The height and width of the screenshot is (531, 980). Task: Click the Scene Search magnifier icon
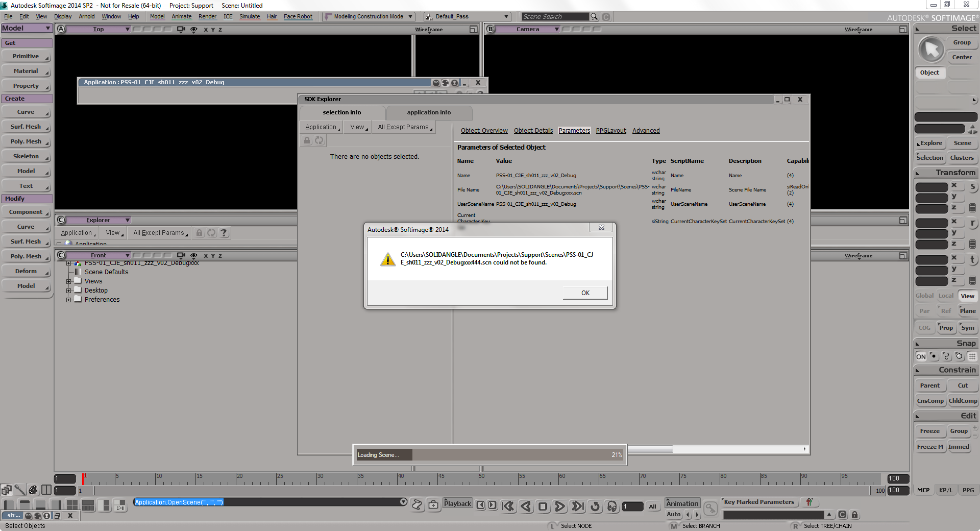coord(594,17)
